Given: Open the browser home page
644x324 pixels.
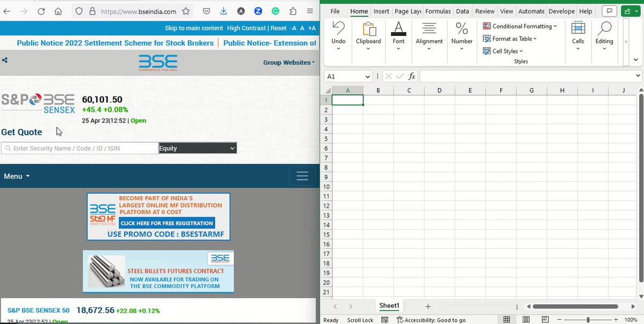Looking at the screenshot, I should 58,11.
